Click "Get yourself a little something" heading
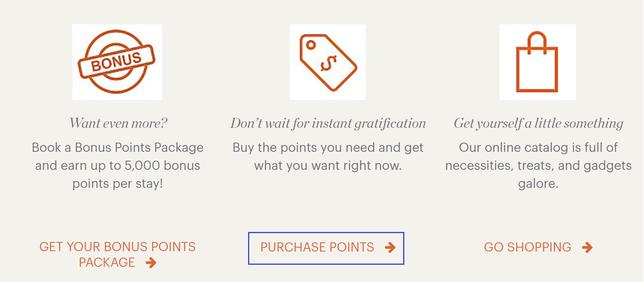 tap(538, 123)
